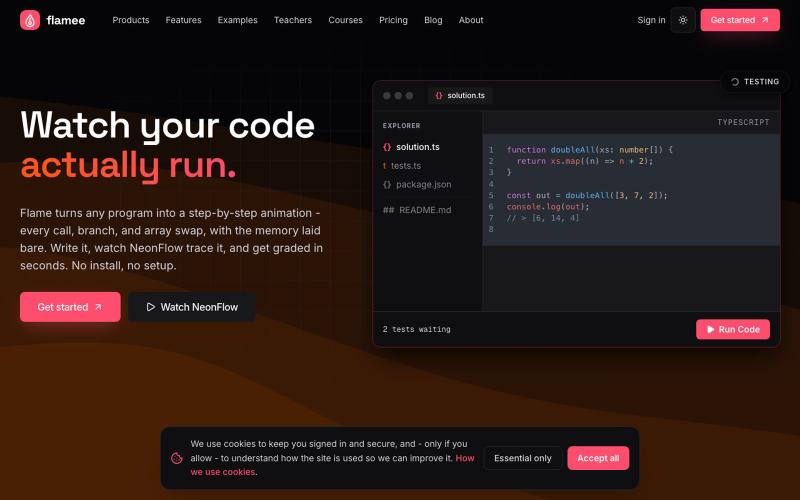Open the Products menu

131,20
